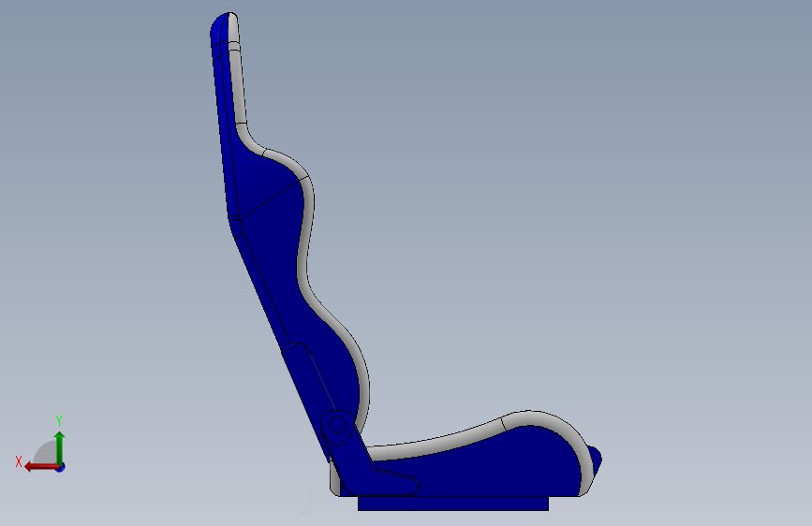
Task: Click the blue Z axis ball on the triad
Action: pyautogui.click(x=61, y=467)
